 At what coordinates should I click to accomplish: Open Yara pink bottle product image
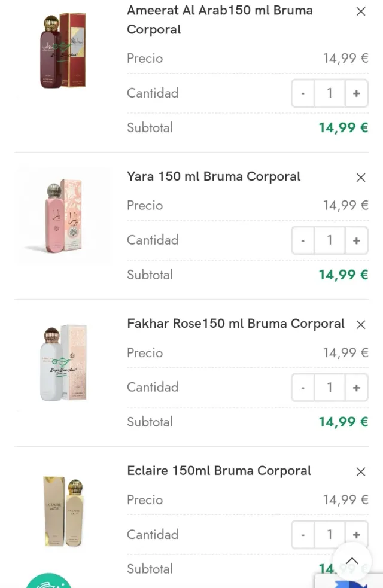pyautogui.click(x=63, y=217)
